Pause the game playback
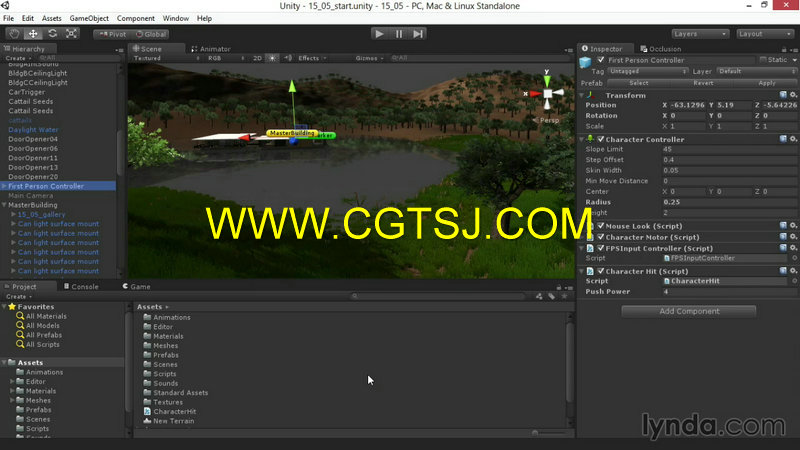The width and height of the screenshot is (800, 450). coord(398,34)
